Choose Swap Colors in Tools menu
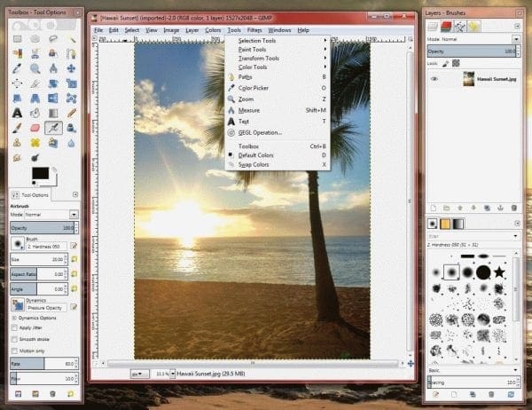This screenshot has width=532, height=410. point(278,164)
